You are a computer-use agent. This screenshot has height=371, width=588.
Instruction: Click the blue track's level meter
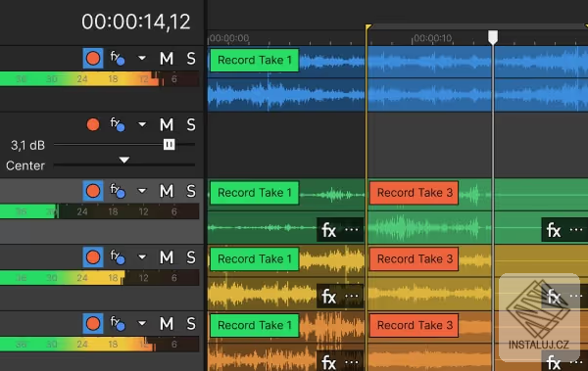tap(99, 79)
